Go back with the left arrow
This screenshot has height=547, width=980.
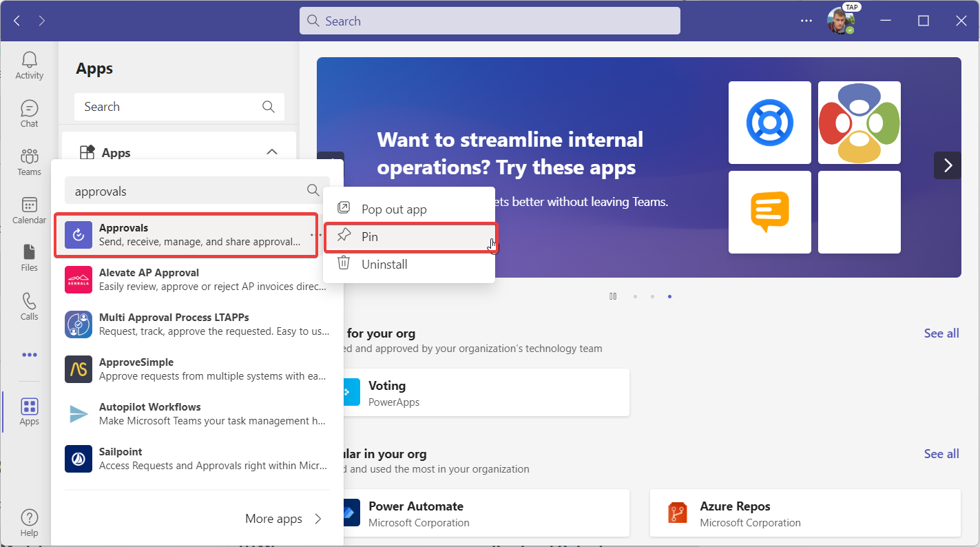pyautogui.click(x=17, y=21)
